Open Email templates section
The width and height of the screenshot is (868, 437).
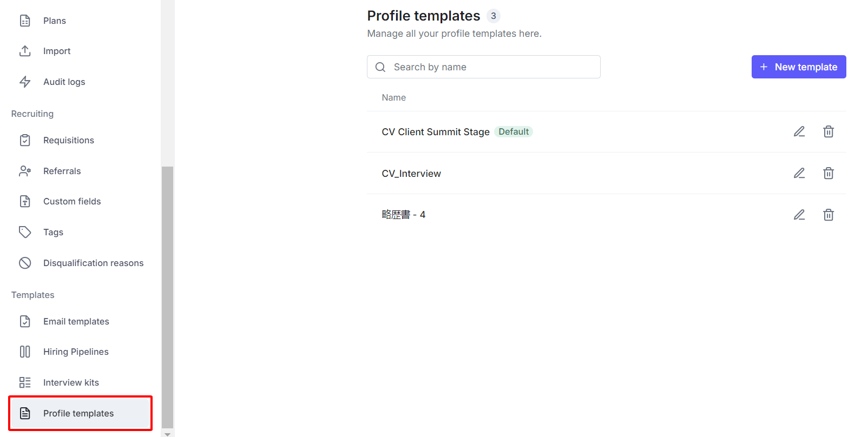click(x=76, y=321)
